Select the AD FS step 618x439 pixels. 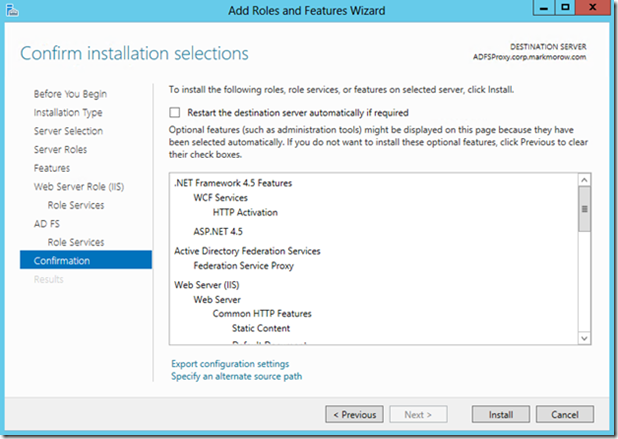47,224
